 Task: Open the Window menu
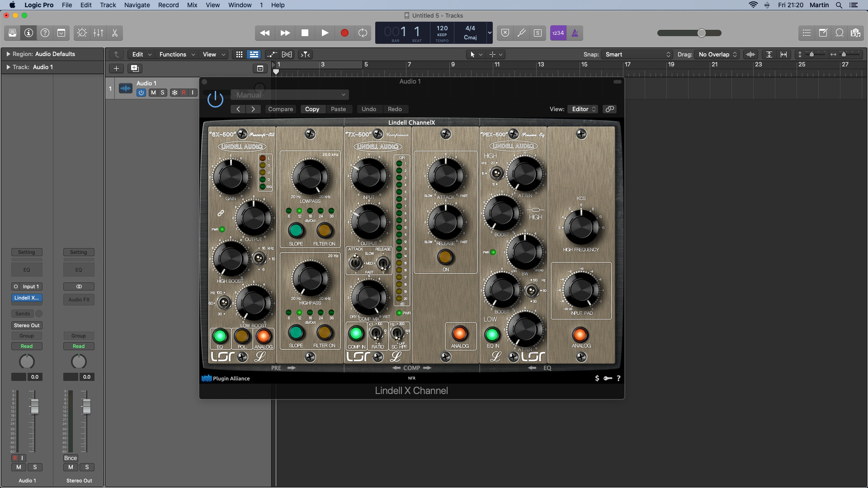(240, 5)
